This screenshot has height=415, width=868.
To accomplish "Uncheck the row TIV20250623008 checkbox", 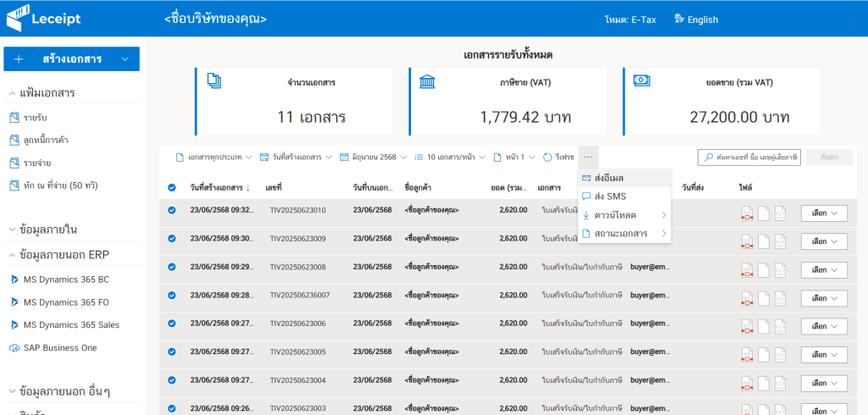I will click(x=171, y=267).
